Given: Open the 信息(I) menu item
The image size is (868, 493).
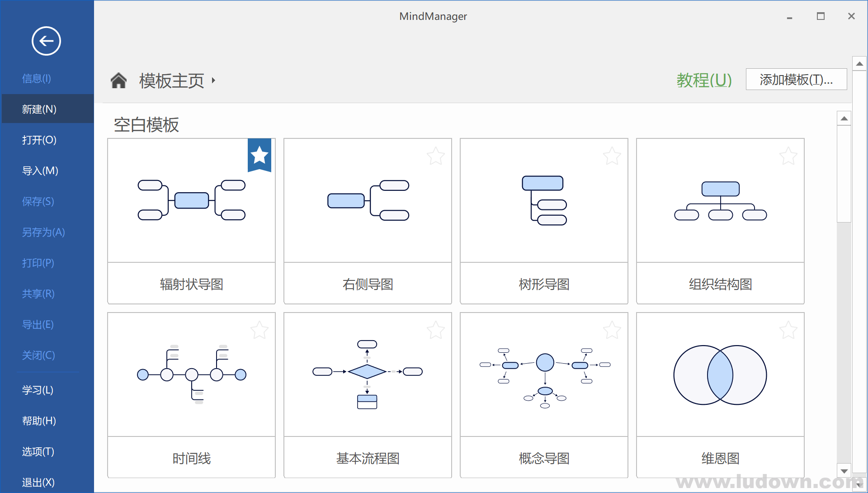Looking at the screenshot, I should (x=37, y=78).
